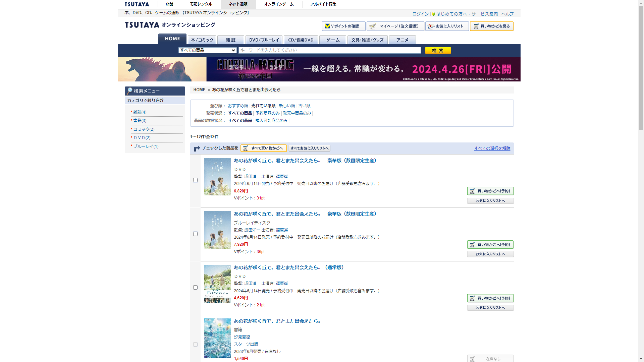644x362 pixels.
Task: Click the page vertical scrollbar thumb
Action: [x=641, y=67]
